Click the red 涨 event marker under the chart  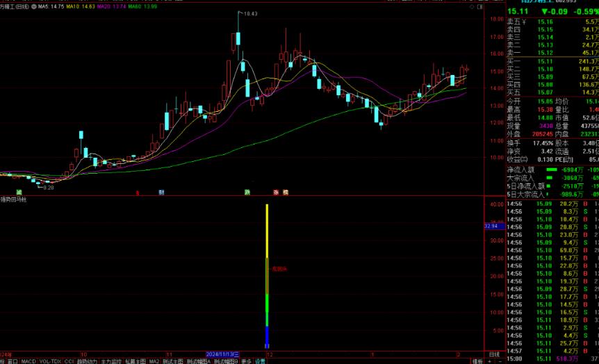tap(276, 192)
